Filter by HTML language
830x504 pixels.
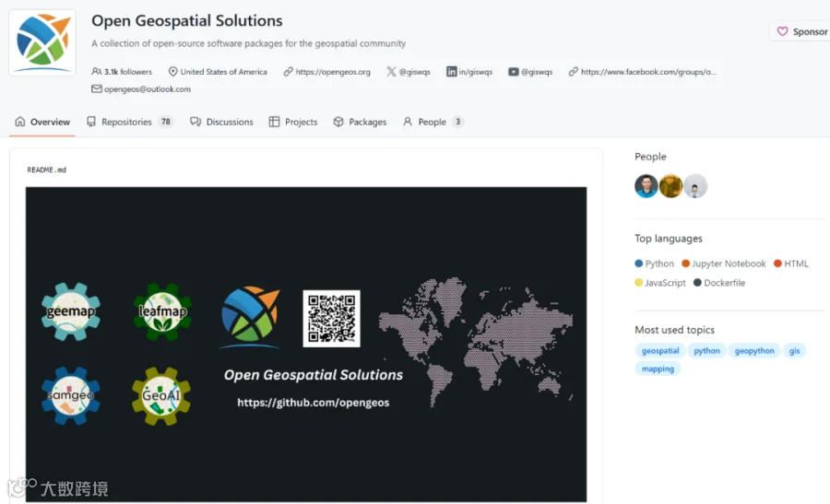(x=791, y=264)
